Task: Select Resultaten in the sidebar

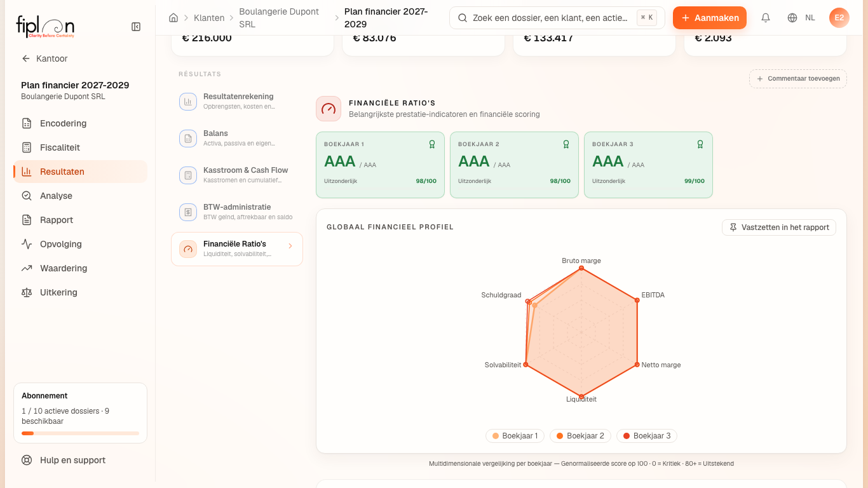Action: tap(80, 172)
